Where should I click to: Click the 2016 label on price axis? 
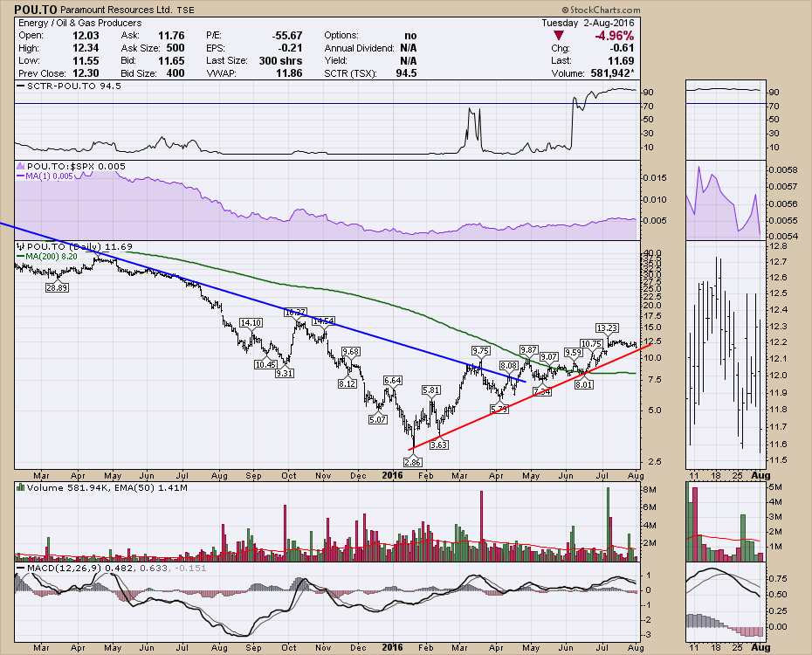(x=392, y=475)
